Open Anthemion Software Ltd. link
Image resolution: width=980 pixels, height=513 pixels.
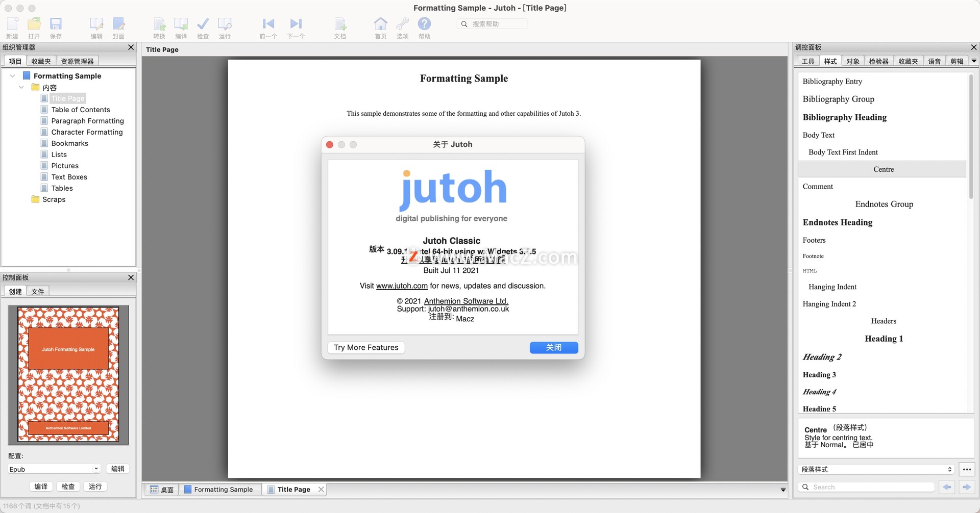(466, 301)
